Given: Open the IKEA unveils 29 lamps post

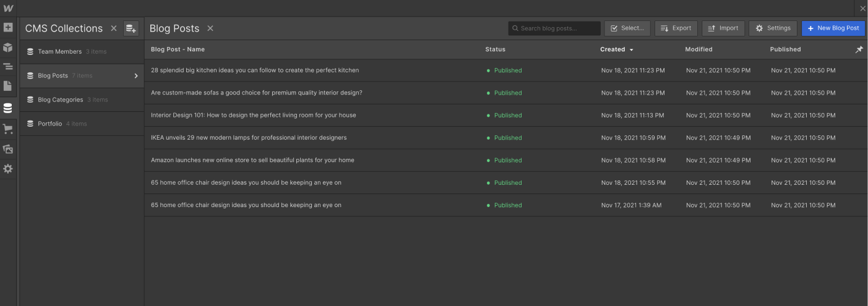Looking at the screenshot, I should [249, 138].
